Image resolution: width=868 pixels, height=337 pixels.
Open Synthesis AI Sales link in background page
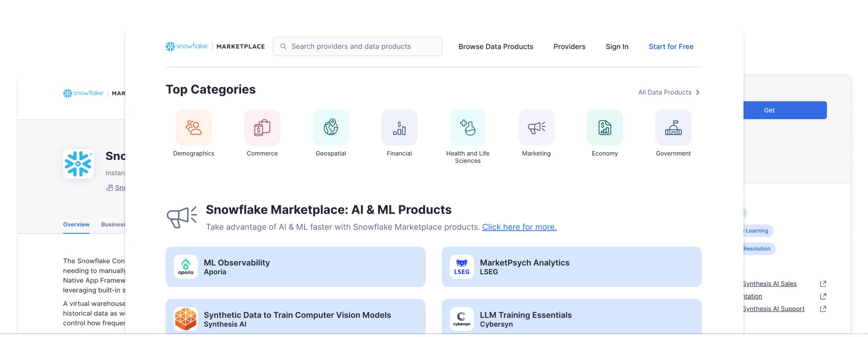click(x=770, y=284)
